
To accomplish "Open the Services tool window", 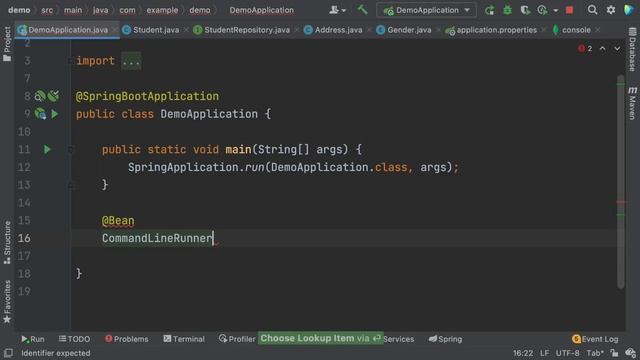I will (x=398, y=339).
